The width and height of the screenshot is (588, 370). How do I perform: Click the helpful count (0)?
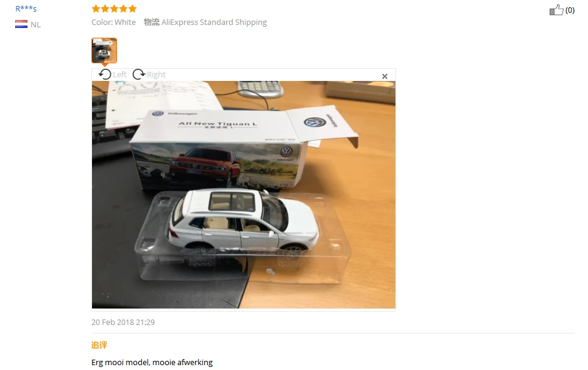[570, 10]
